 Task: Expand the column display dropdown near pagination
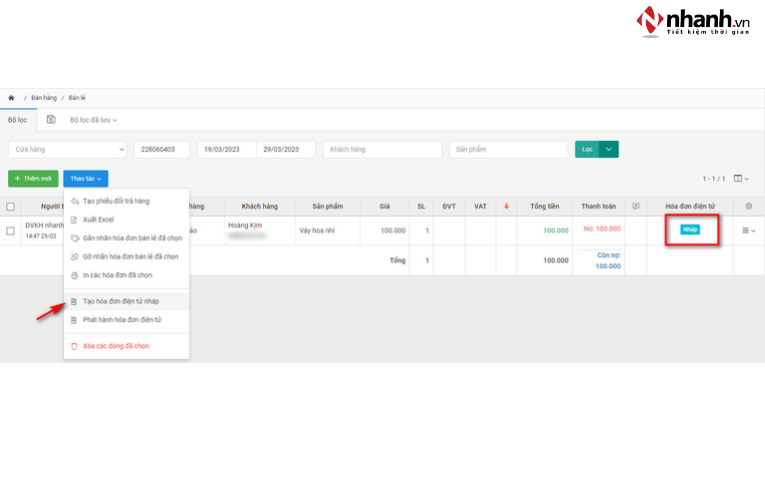[741, 178]
